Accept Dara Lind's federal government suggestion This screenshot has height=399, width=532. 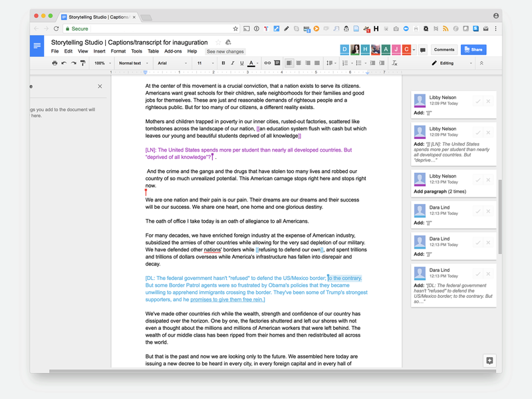pos(477,274)
